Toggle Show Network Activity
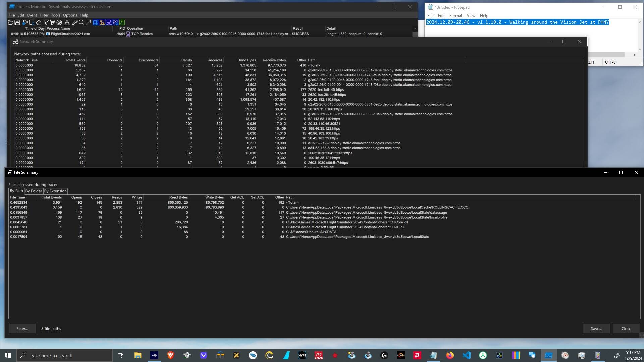 pyautogui.click(x=109, y=22)
